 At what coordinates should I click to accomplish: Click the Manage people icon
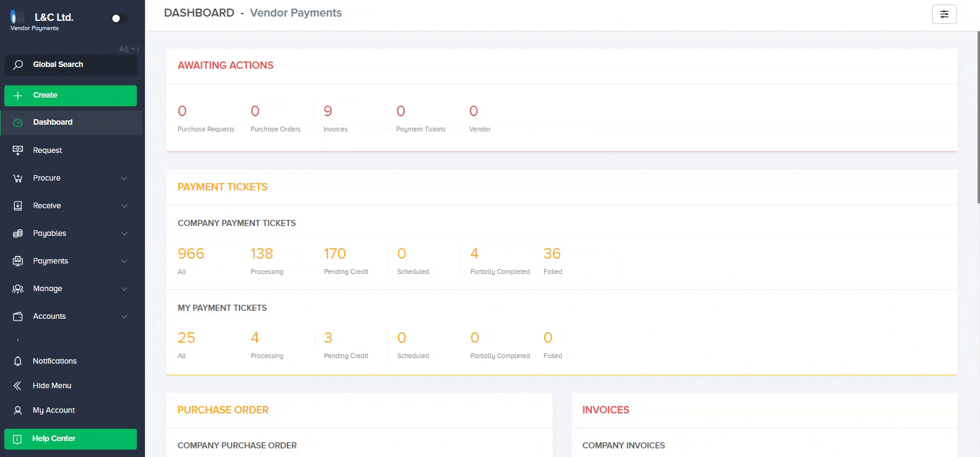pyautogui.click(x=18, y=289)
